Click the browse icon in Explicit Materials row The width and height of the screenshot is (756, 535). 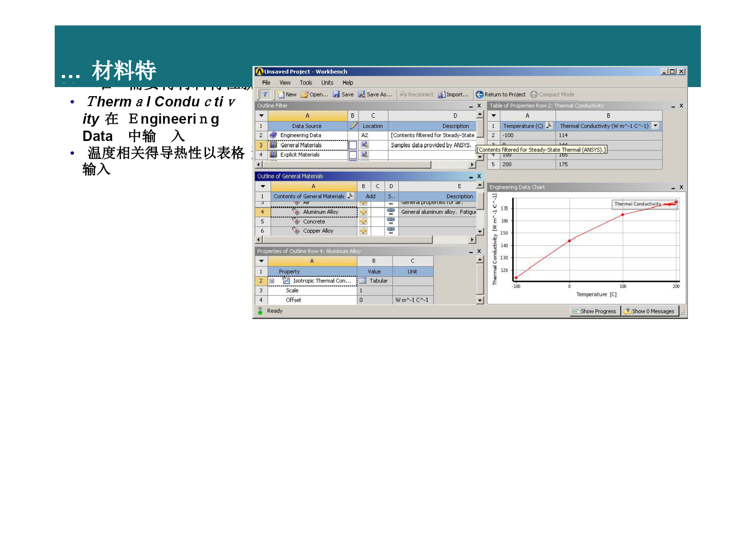point(364,154)
